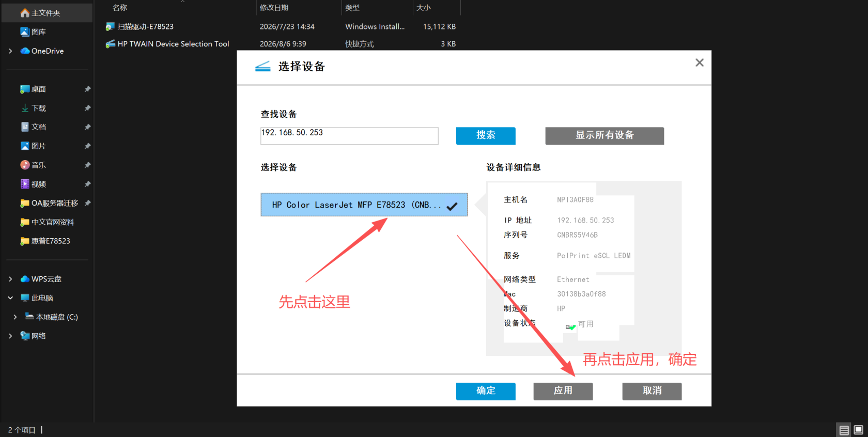Open the Home folder icon in sidebar
Screen dimensions: 868x437
tap(25, 13)
